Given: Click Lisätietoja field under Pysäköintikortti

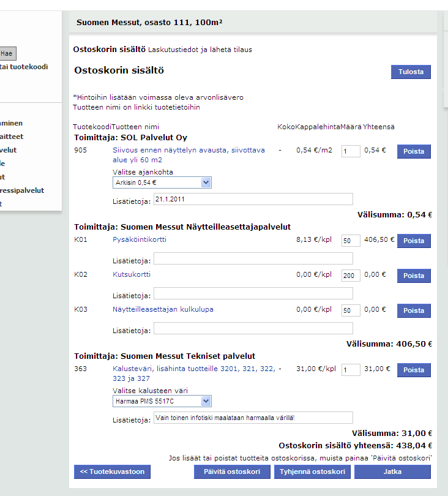Looking at the screenshot, I should 253,258.
